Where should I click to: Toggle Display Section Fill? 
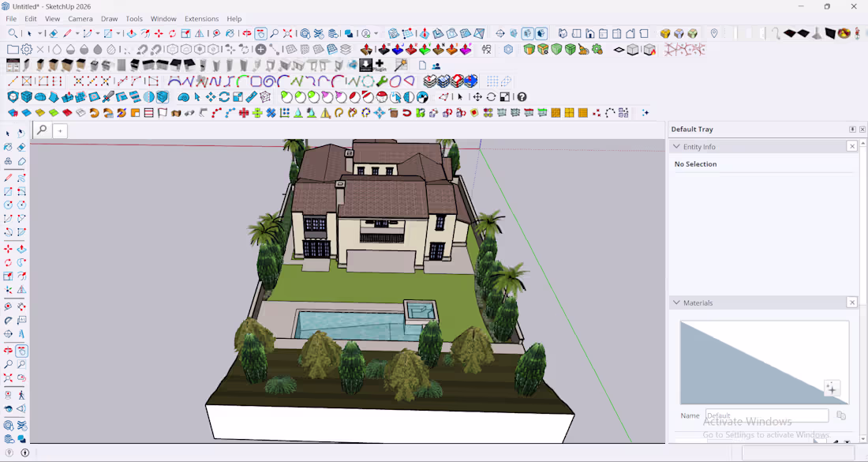[x=541, y=34]
